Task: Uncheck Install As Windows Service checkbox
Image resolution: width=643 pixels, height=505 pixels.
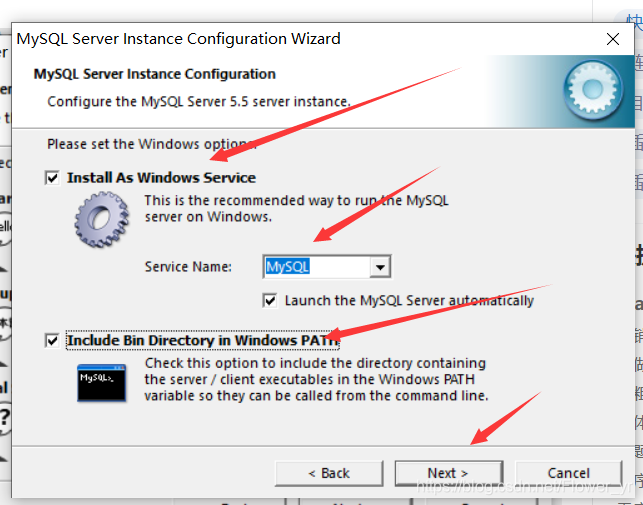Action: point(52,178)
